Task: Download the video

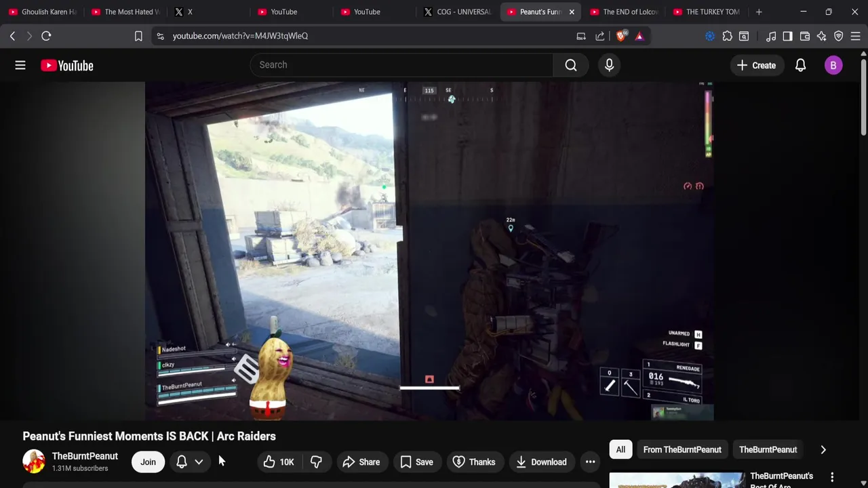Action: (x=541, y=462)
